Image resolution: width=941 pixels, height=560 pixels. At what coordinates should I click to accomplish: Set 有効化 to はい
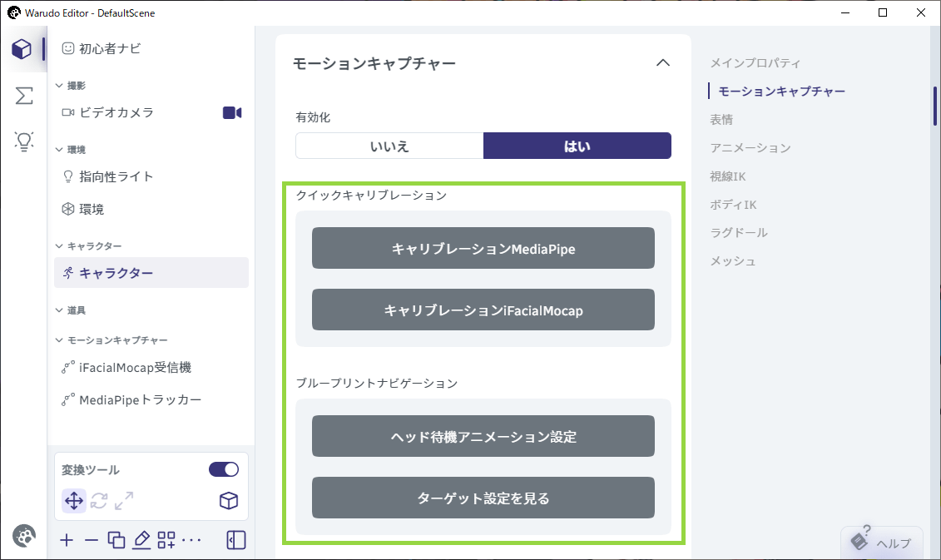(x=577, y=146)
